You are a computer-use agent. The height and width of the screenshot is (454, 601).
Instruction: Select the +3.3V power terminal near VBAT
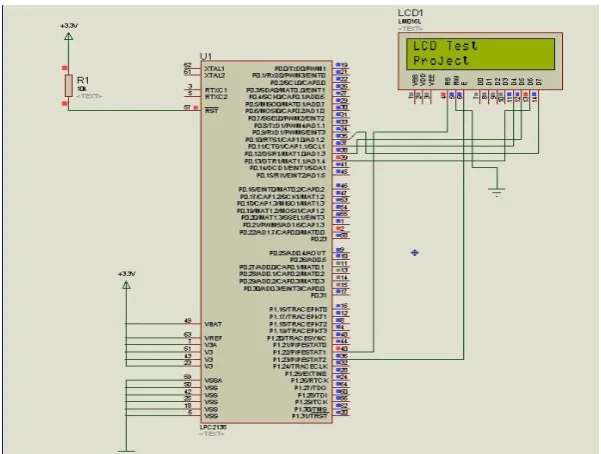tap(126, 285)
